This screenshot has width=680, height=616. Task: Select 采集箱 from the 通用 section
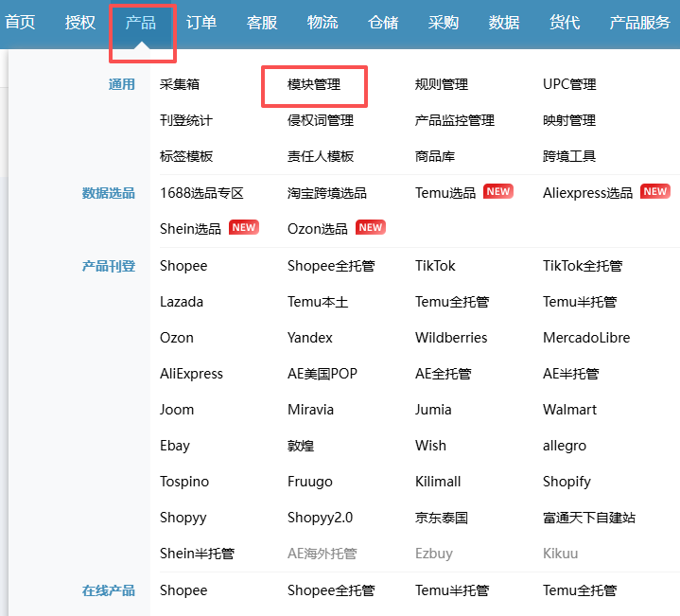180,84
